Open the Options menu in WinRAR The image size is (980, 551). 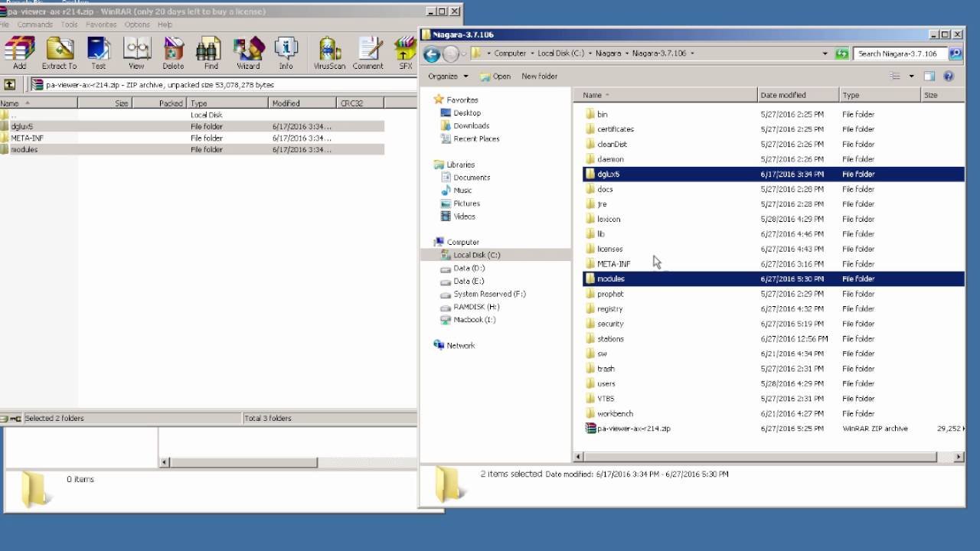coord(137,24)
